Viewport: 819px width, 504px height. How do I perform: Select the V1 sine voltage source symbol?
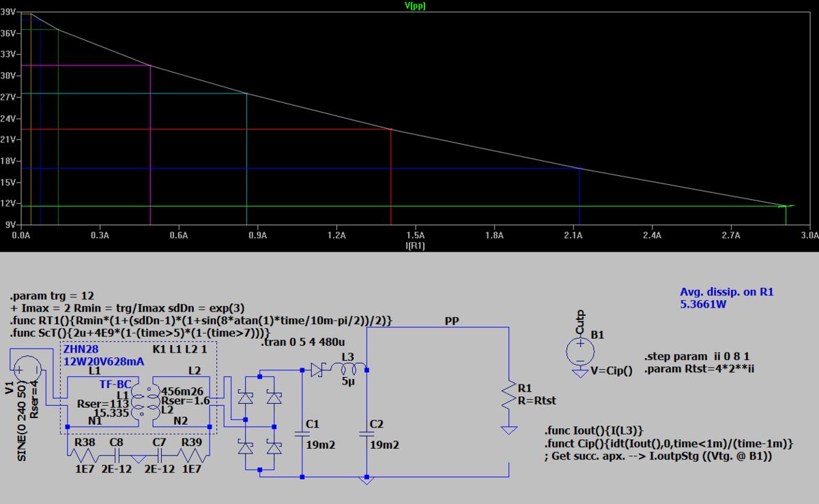[29, 370]
